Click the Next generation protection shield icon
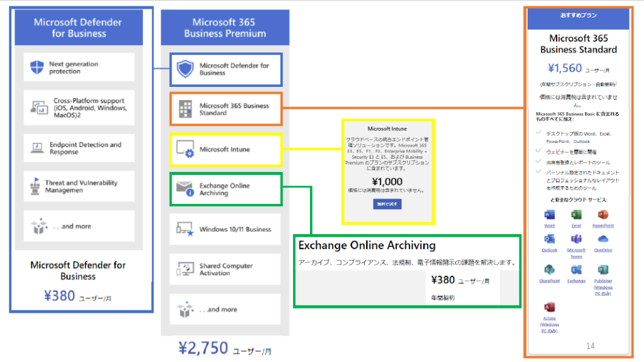Viewport: 644px width, 362px height. 37,67
